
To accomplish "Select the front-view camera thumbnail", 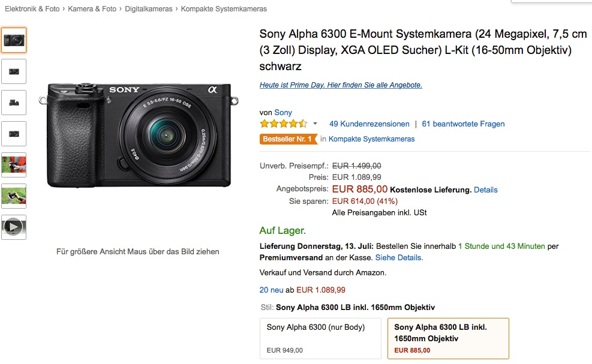I will [x=13, y=40].
